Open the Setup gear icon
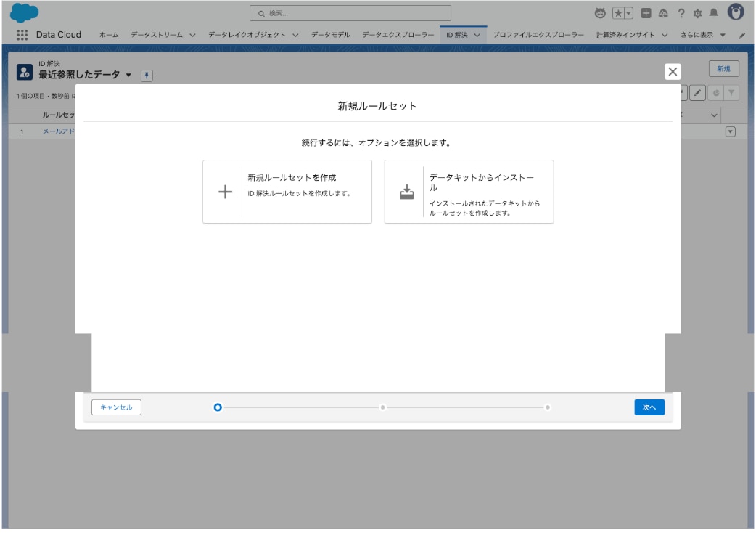 coord(698,13)
